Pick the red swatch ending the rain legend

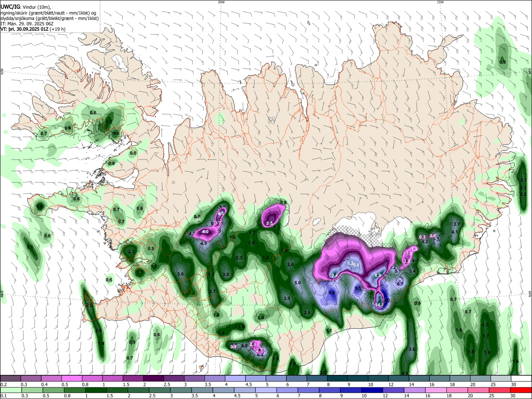tap(521, 390)
